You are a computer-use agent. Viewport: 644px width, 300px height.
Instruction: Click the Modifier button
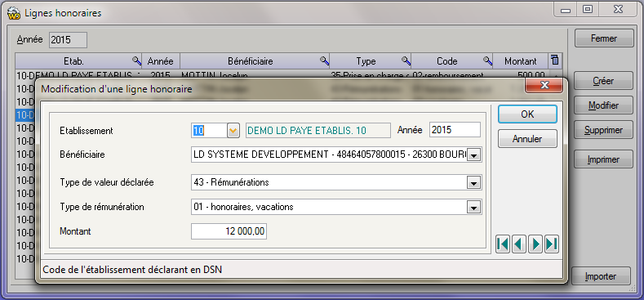603,105
